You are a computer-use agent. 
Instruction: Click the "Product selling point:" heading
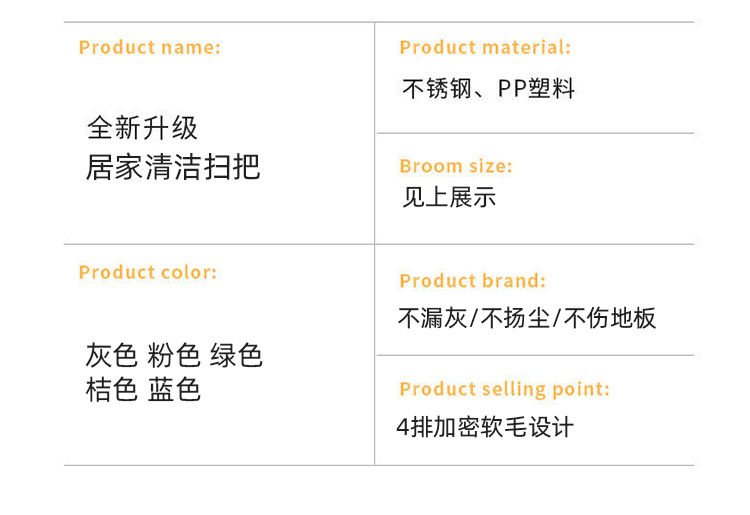[504, 389]
